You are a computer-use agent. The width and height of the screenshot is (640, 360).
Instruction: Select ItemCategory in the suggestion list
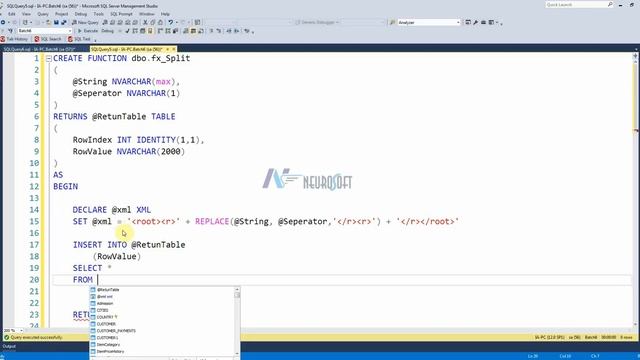click(x=162, y=345)
